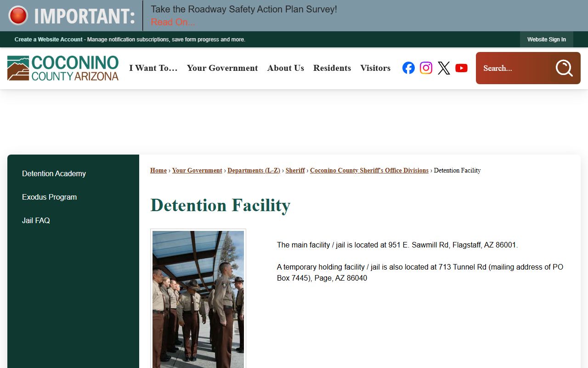Go to Your Government breadcrumb link
Viewport: 588px width, 368px height.
(197, 170)
